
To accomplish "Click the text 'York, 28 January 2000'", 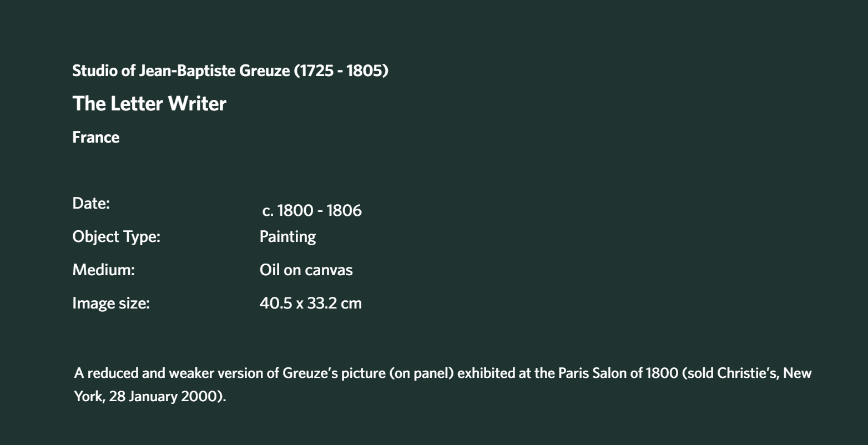I will [146, 398].
